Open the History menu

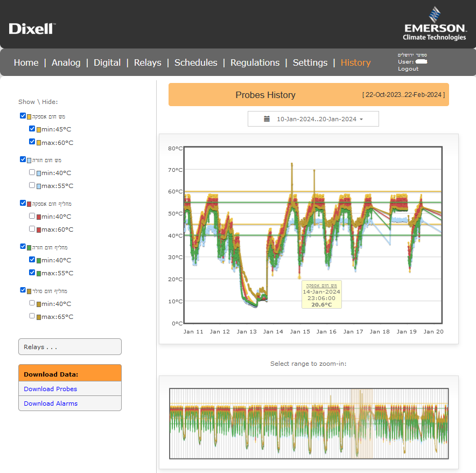tap(355, 62)
